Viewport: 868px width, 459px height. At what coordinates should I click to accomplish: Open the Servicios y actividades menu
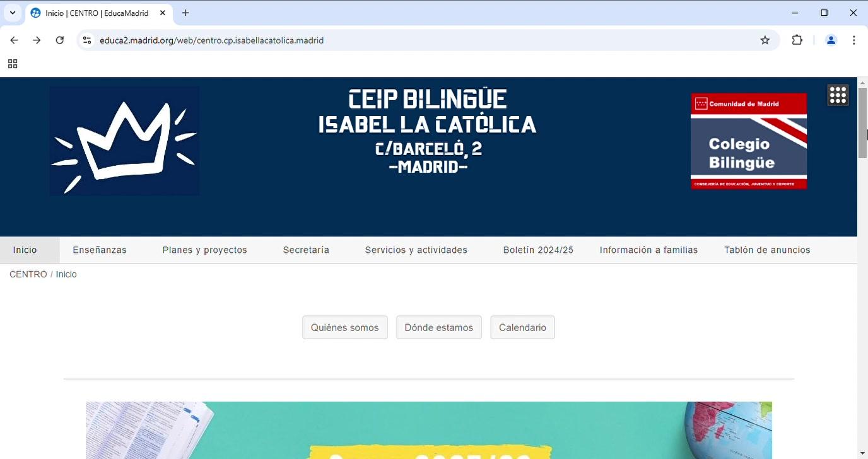[x=416, y=250]
